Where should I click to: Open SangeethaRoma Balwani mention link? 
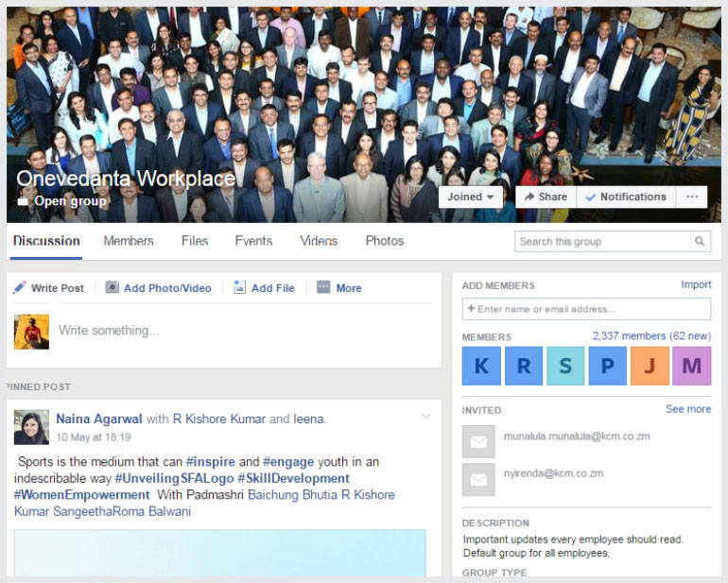tap(122, 511)
